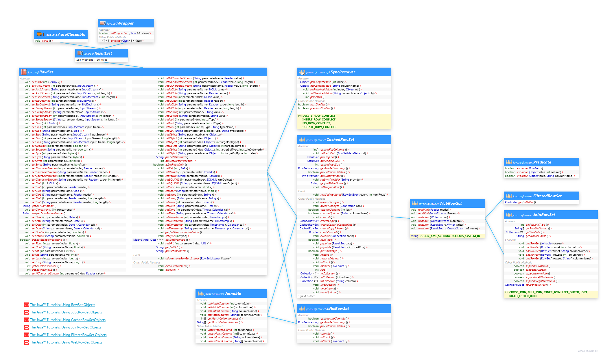
Task: Open The Java Tutorials: Using WebRowSet Objects link
Action: pyautogui.click(x=66, y=342)
